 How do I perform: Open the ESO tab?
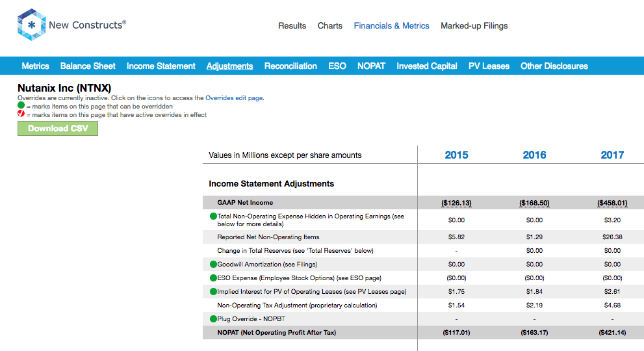pyautogui.click(x=337, y=66)
